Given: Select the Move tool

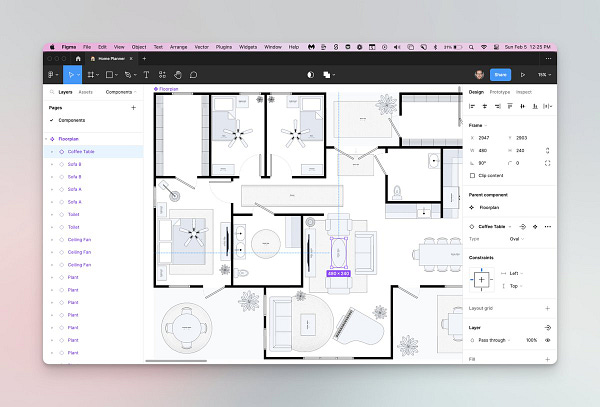Looking at the screenshot, I should (x=70, y=75).
